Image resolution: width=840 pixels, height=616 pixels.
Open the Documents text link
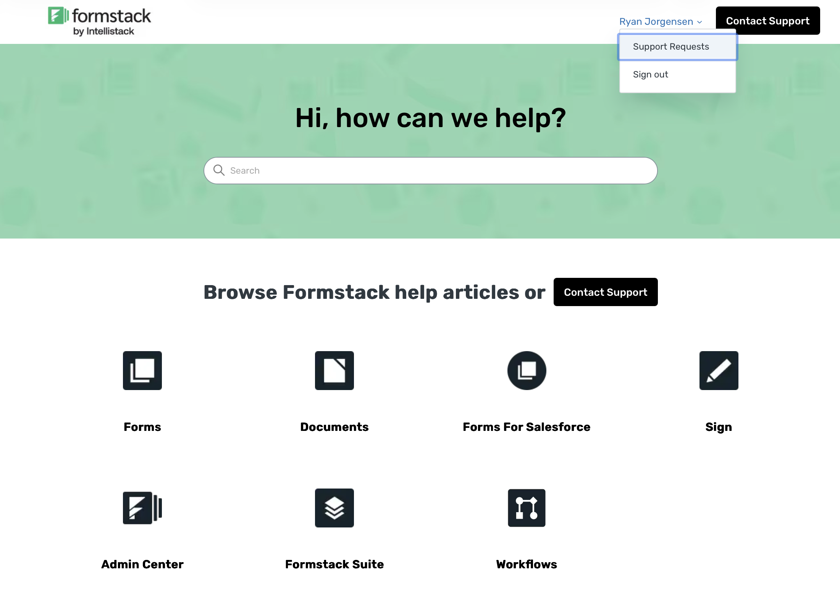(x=334, y=427)
